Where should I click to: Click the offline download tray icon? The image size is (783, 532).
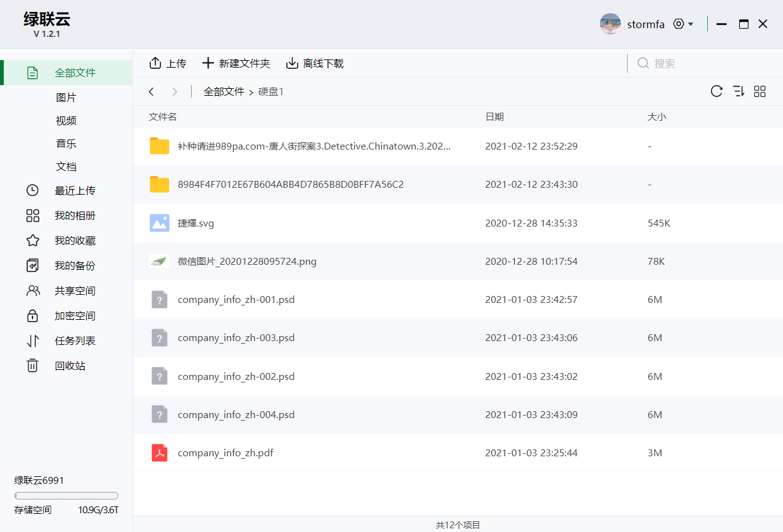292,63
